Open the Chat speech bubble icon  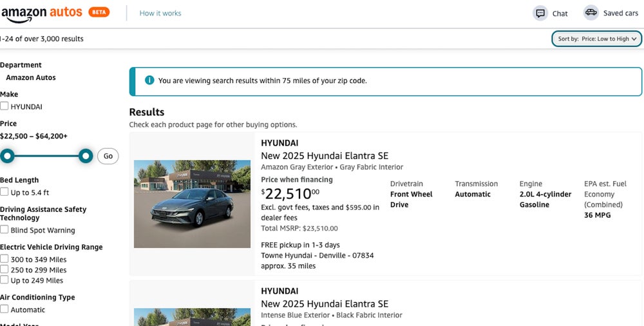click(540, 13)
